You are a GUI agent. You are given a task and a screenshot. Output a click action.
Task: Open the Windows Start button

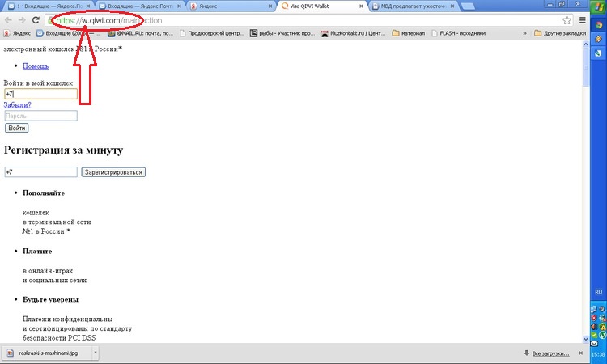(x=598, y=6)
